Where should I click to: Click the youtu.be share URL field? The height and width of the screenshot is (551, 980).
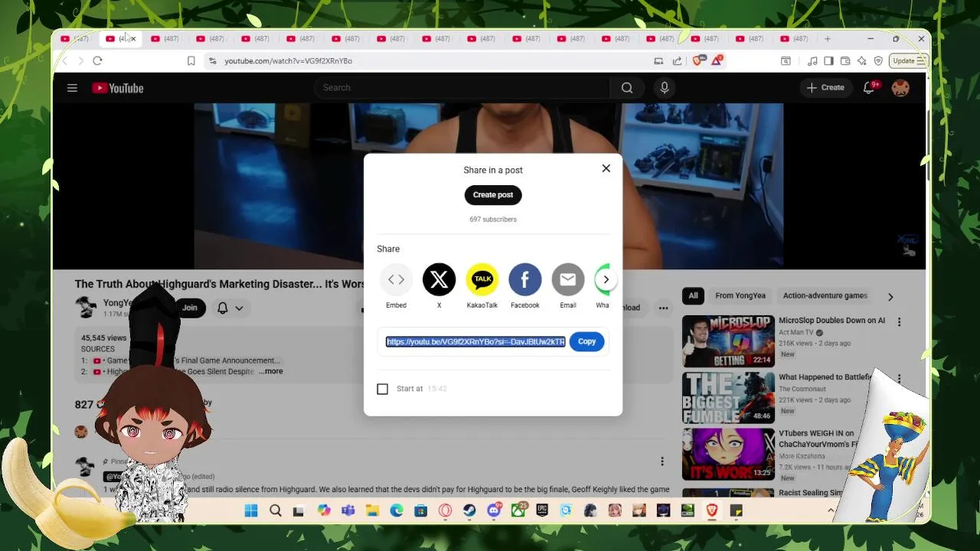(475, 342)
